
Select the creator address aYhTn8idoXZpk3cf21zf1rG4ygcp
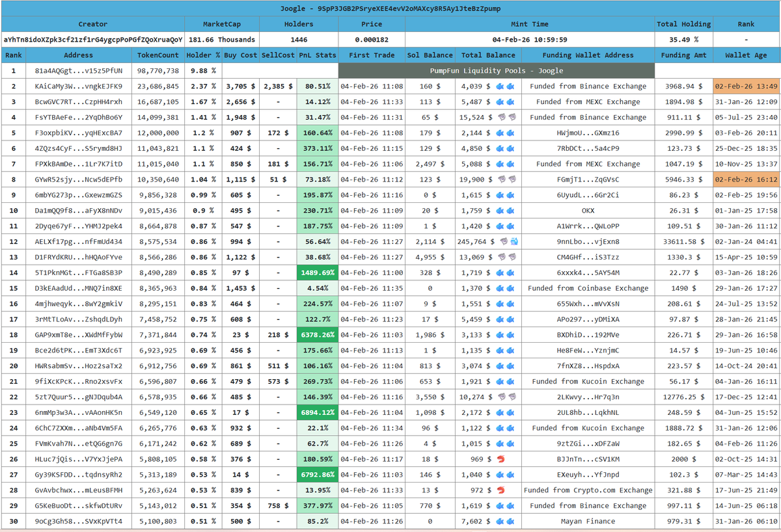pos(93,40)
